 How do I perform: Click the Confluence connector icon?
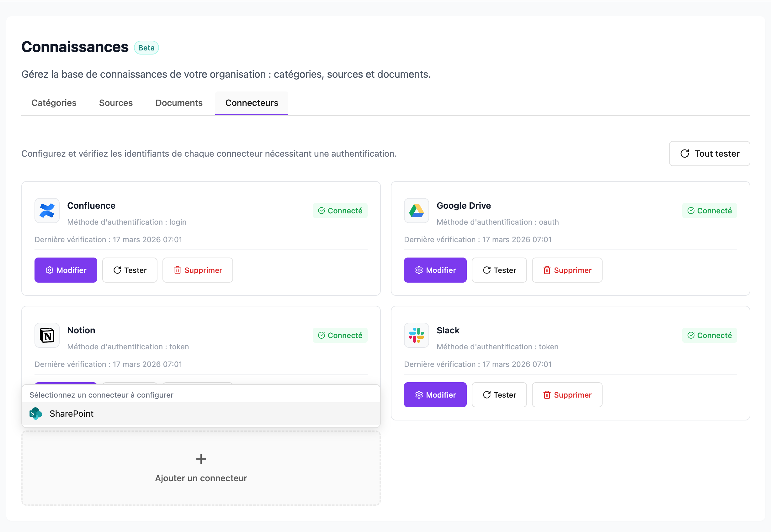pyautogui.click(x=47, y=210)
